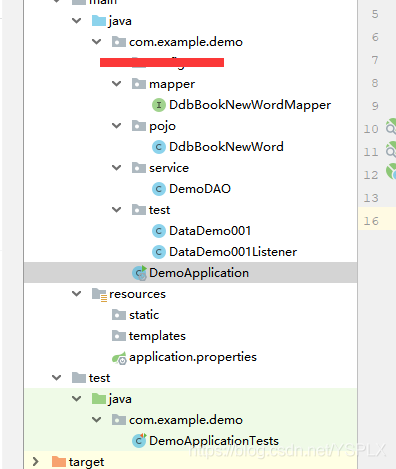The width and height of the screenshot is (396, 469).
Task: Click the pojo package folder icon
Action: 139,126
